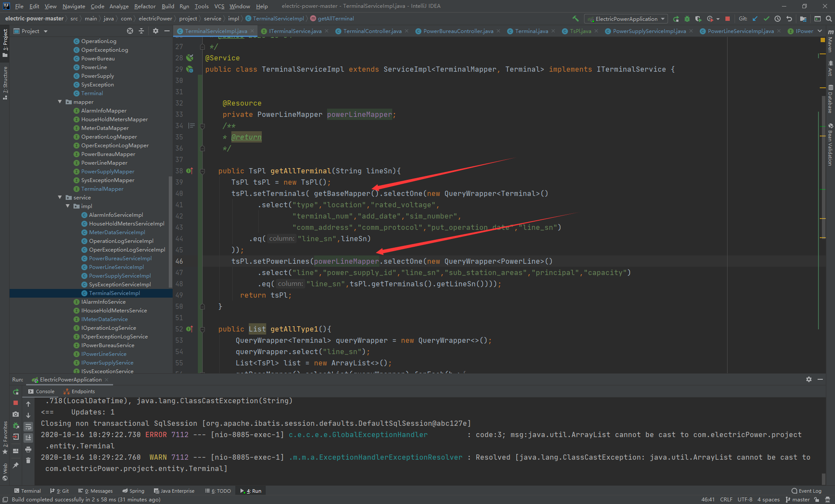The width and height of the screenshot is (835, 504).
Task: Open the 6: TODO tool window button
Action: 218,491
